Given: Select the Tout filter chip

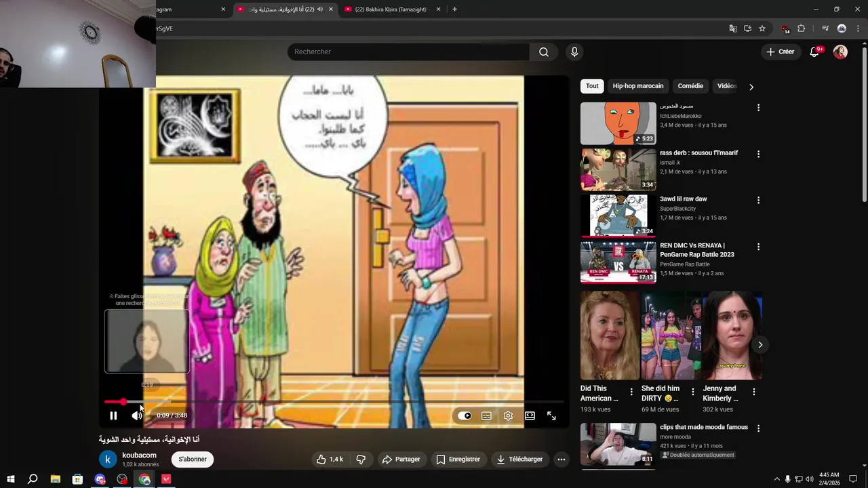Looking at the screenshot, I should tap(592, 86).
